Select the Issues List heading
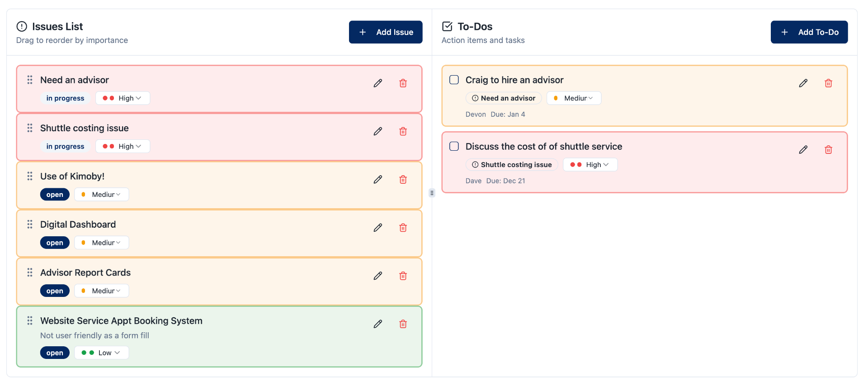Viewport: 868px width, 387px height. pyautogui.click(x=57, y=26)
